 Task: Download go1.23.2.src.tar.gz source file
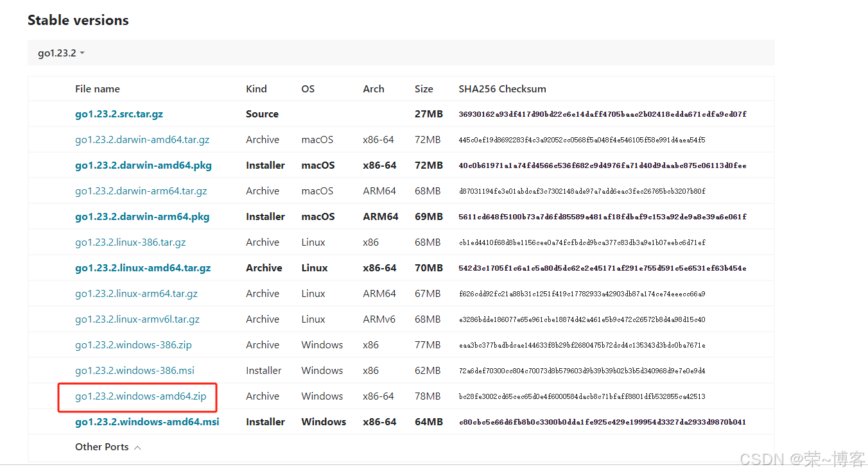[119, 114]
